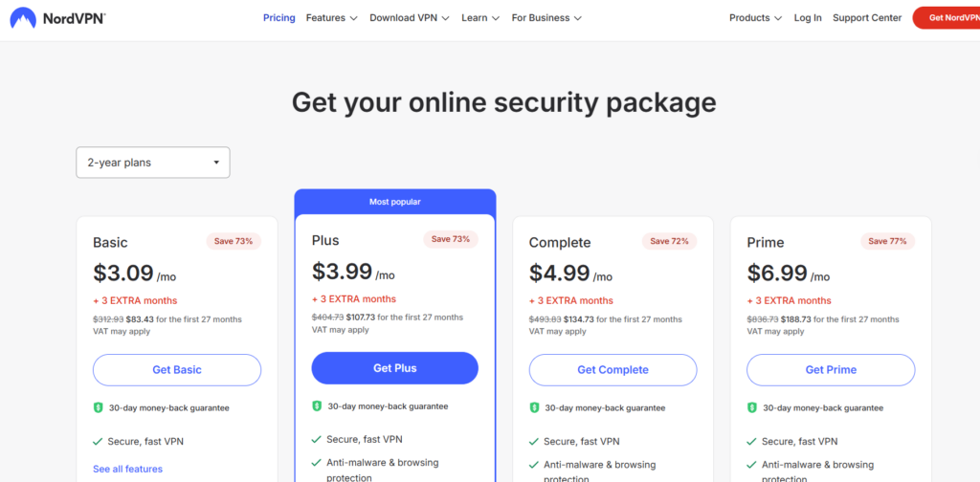Image resolution: width=980 pixels, height=482 pixels.
Task: Expand the Products dropdown
Action: click(x=755, y=17)
